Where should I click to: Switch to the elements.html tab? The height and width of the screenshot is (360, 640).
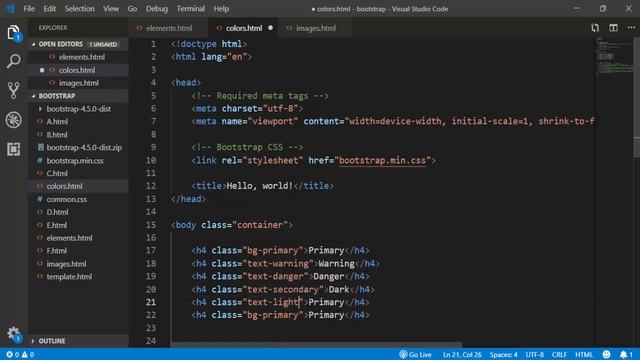pyautogui.click(x=169, y=28)
